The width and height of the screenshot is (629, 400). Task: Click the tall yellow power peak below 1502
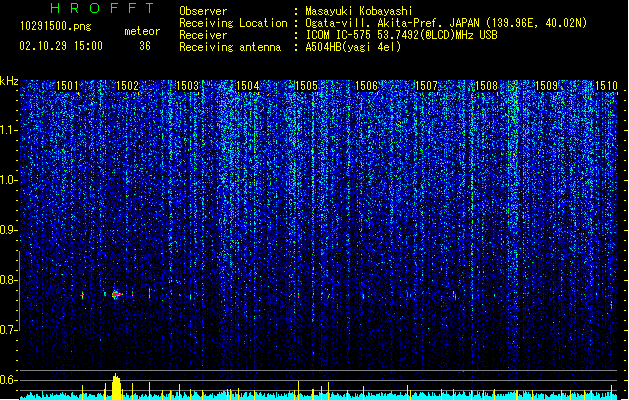pos(116,386)
